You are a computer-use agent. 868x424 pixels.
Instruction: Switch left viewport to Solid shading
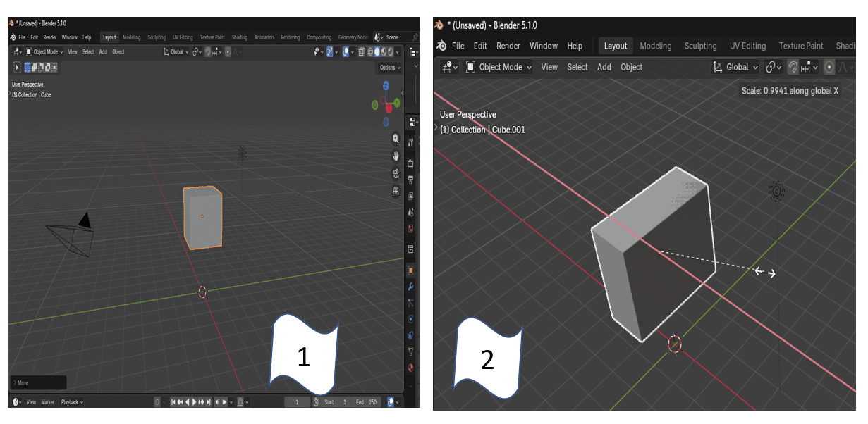(x=377, y=51)
